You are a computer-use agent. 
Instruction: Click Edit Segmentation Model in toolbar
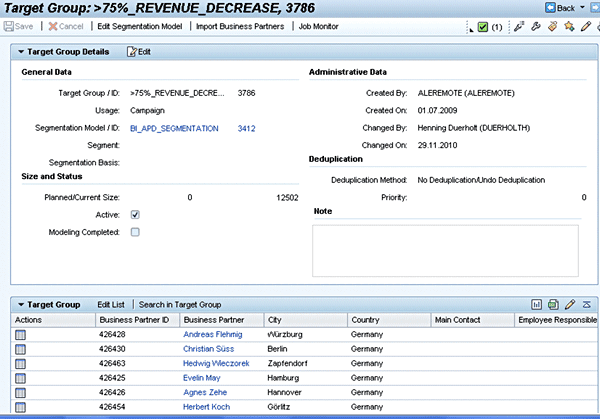click(x=140, y=26)
